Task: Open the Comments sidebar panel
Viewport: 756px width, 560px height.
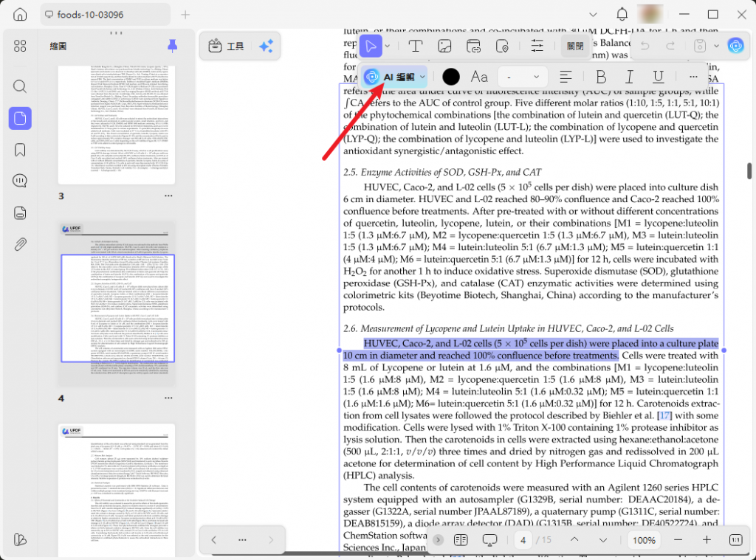Action: pyautogui.click(x=20, y=182)
